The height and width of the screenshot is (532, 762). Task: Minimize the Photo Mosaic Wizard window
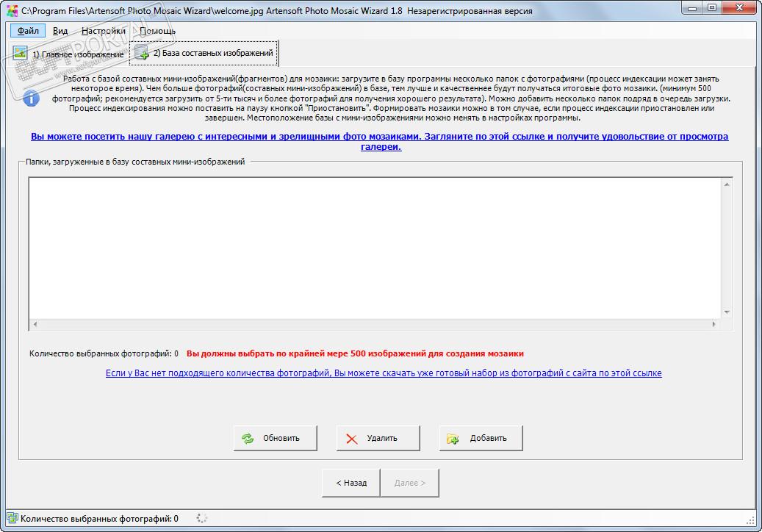(692, 8)
